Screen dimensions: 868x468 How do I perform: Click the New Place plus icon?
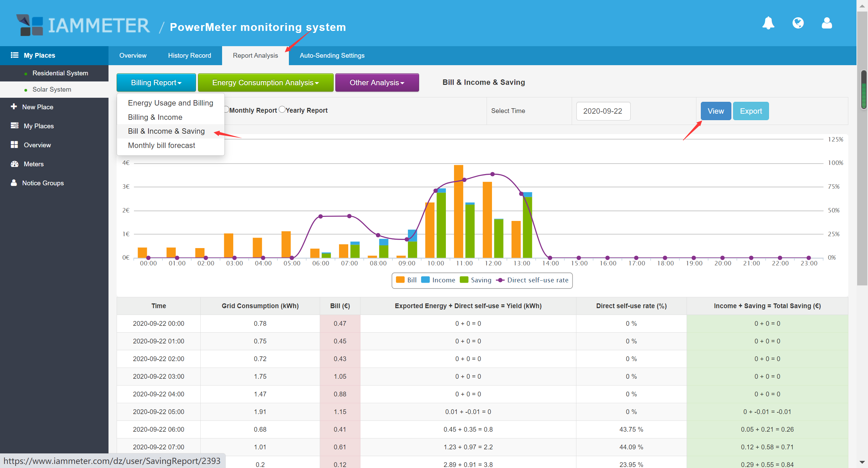[14, 107]
